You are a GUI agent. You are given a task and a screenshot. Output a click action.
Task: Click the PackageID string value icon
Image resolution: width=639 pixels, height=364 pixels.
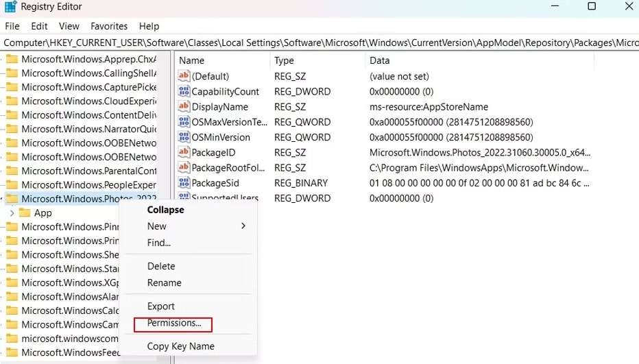(184, 152)
